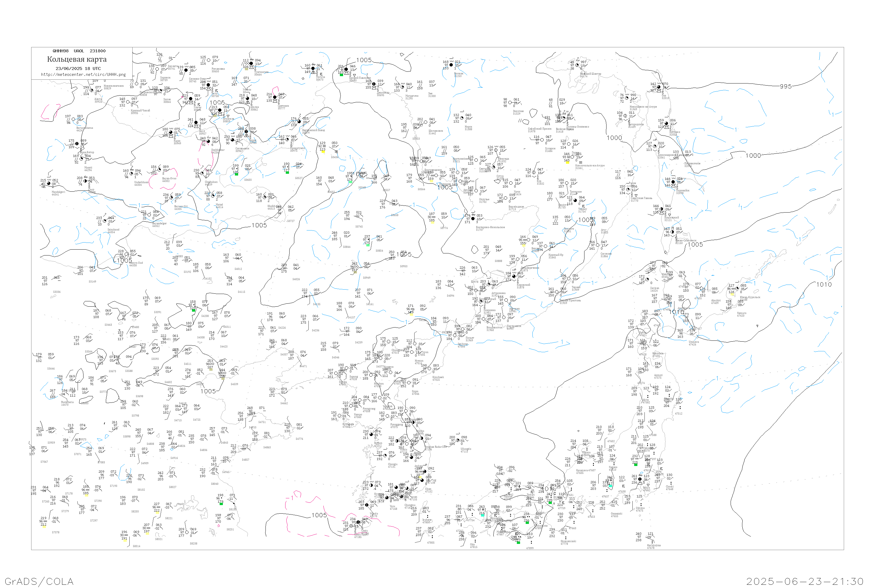Click the Советская Гавань station circle
The height and width of the screenshot is (588, 882).
(x=628, y=190)
